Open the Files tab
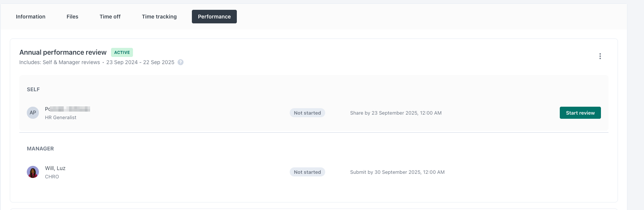Image resolution: width=644 pixels, height=210 pixels. point(72,17)
